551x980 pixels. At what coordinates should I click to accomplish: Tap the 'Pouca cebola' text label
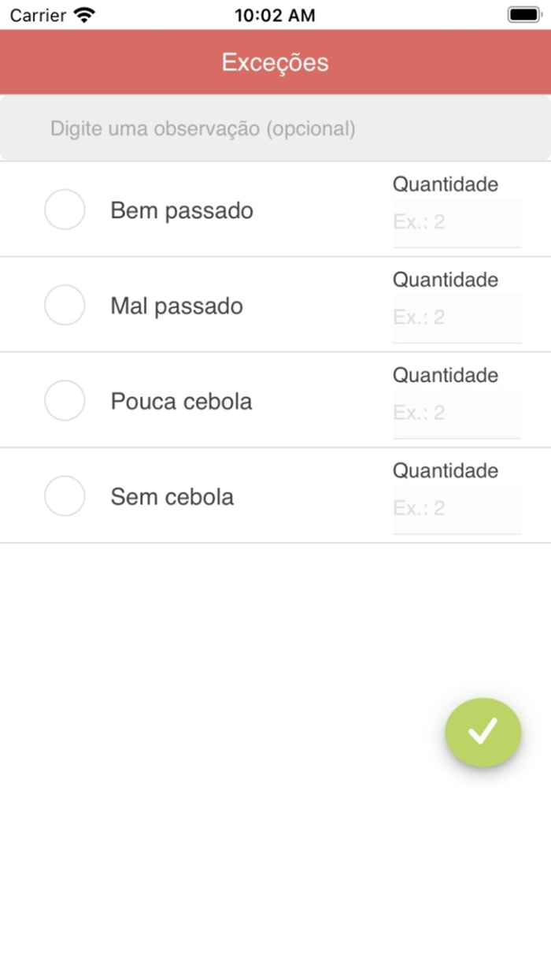[x=181, y=402]
